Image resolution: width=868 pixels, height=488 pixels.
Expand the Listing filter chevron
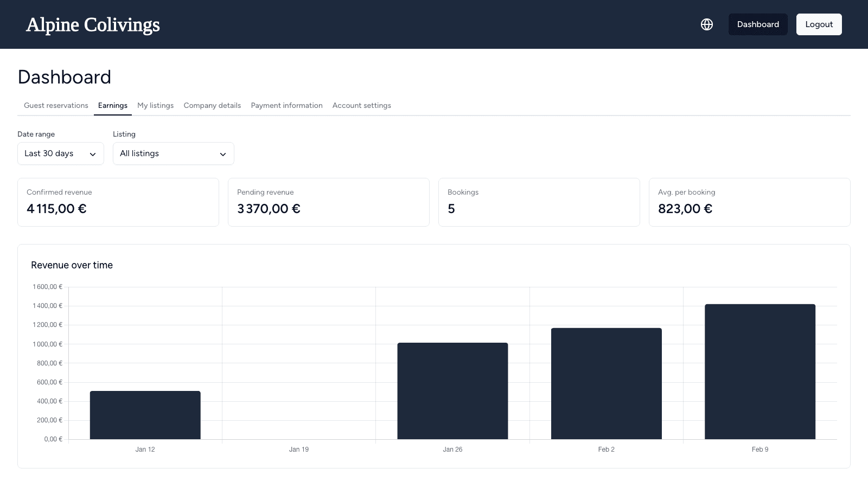tap(222, 154)
